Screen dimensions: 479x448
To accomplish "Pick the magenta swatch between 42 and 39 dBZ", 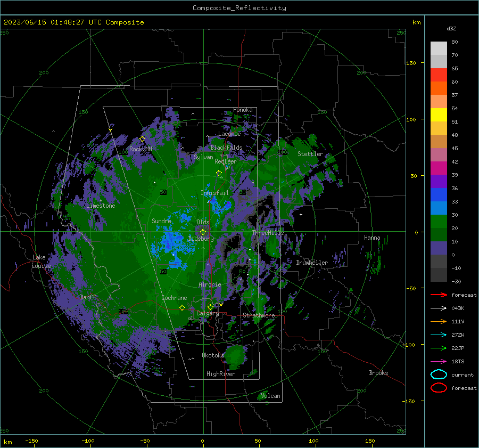I will tap(439, 168).
